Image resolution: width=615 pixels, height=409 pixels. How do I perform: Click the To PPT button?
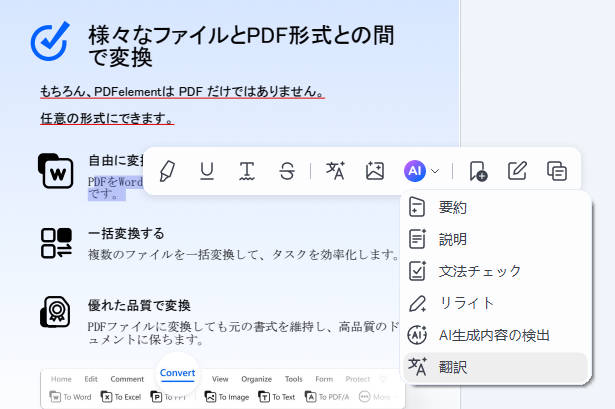[169, 397]
